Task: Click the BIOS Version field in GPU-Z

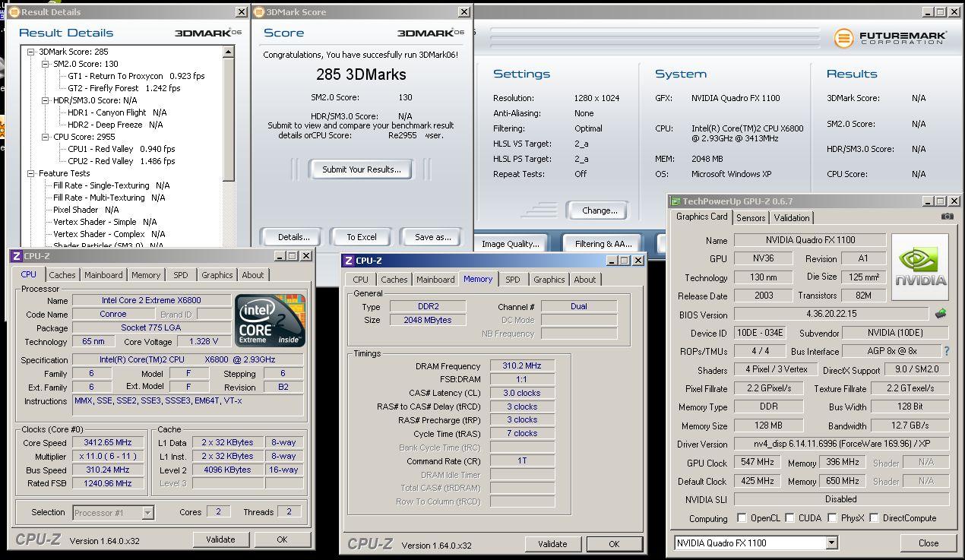Action: pos(831,314)
